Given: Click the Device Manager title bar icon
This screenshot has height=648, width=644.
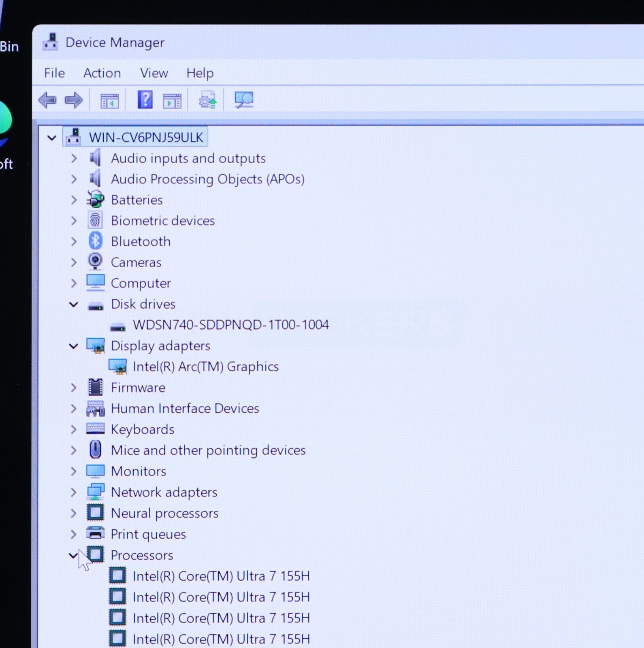Looking at the screenshot, I should pos(50,42).
